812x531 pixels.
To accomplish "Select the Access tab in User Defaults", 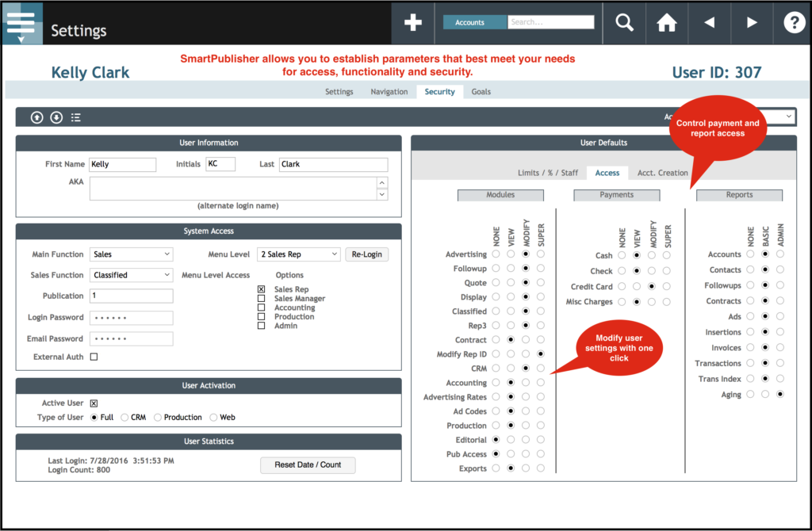I will coord(607,173).
